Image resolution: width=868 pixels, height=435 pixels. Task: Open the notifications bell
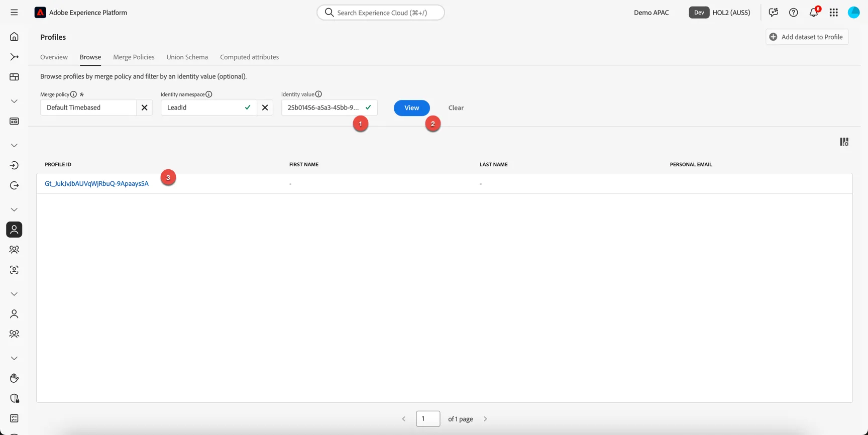814,12
